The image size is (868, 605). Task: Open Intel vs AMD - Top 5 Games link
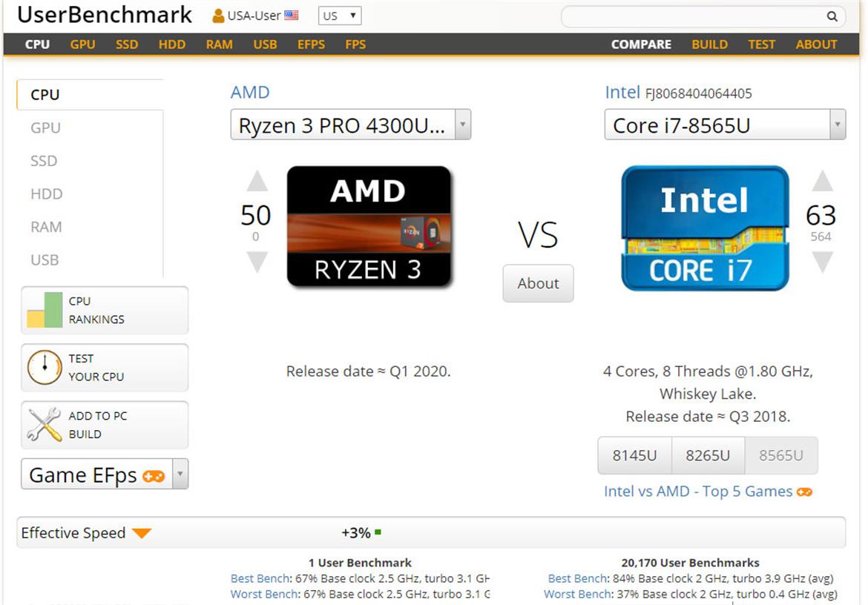click(x=698, y=491)
